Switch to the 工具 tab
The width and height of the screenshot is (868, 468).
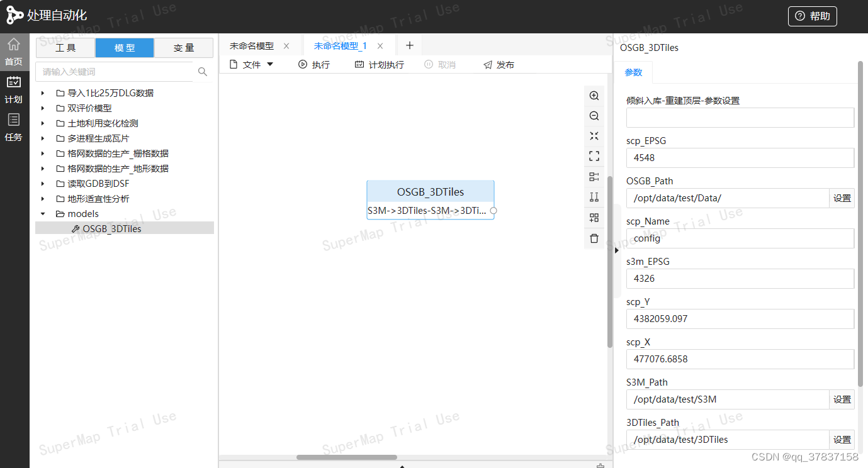point(65,48)
